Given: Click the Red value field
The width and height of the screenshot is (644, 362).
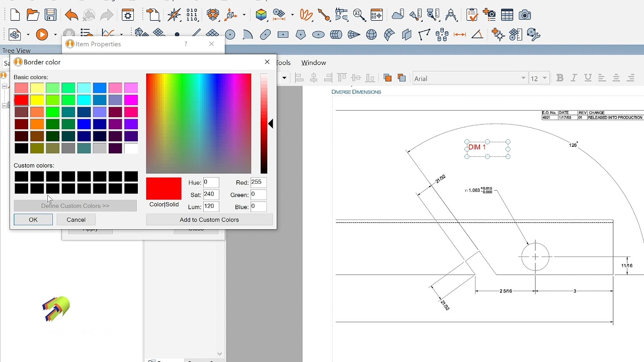Looking at the screenshot, I should tap(258, 182).
